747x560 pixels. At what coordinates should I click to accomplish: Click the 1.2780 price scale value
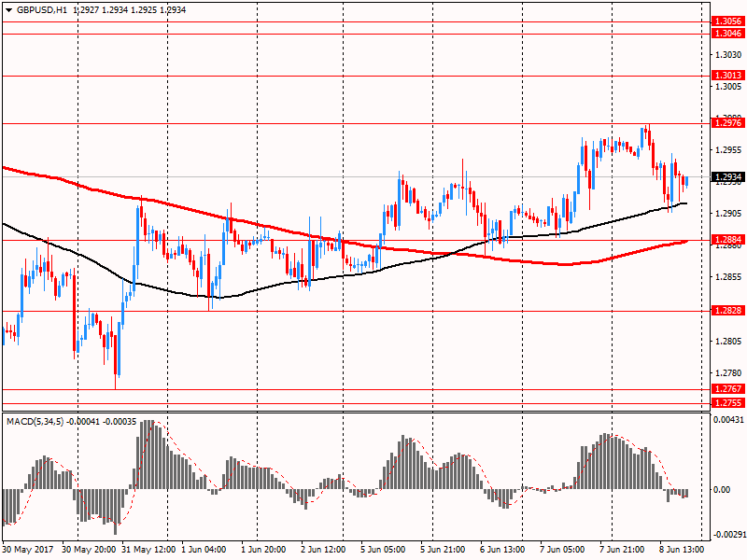coord(729,372)
